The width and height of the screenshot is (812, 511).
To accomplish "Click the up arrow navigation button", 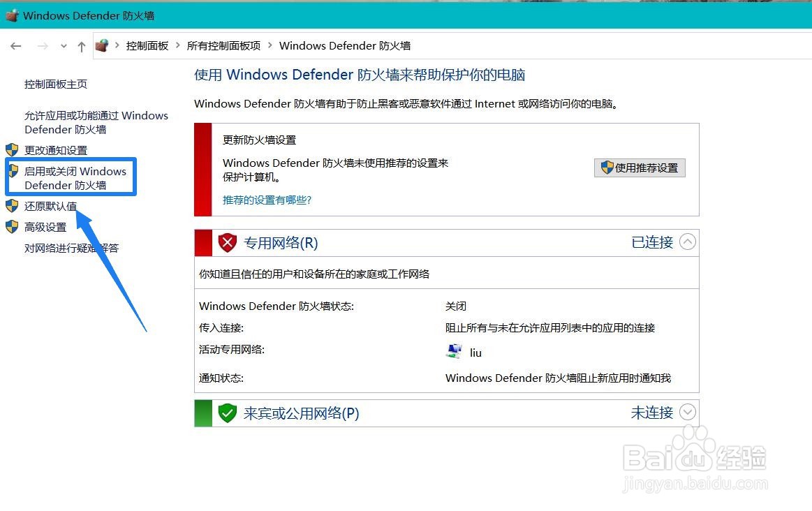I will point(82,45).
